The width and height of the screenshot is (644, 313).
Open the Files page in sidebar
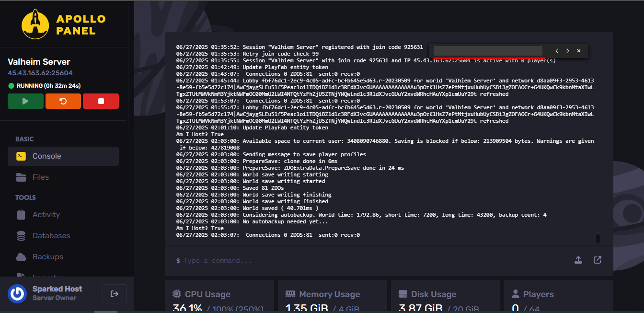click(x=63, y=177)
